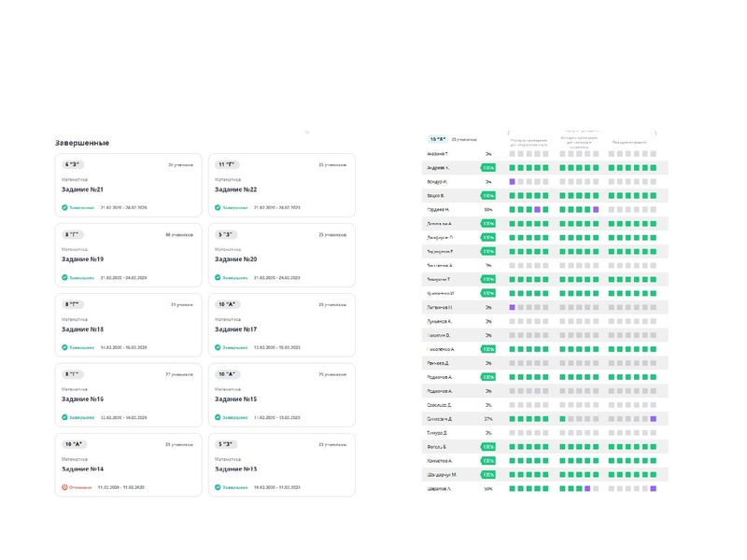747x560 pixels.
Task: Click the completed status icon on Задание №13
Action: click(218, 486)
